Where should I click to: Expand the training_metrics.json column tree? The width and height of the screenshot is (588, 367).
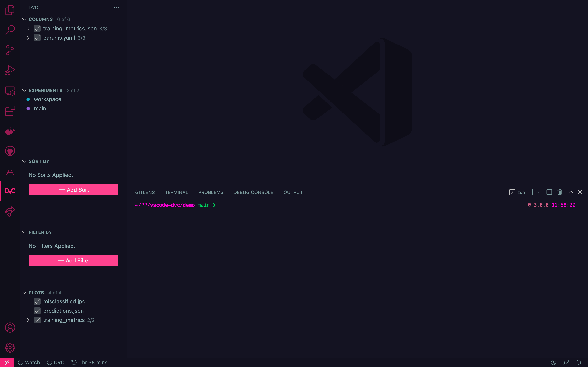[28, 29]
